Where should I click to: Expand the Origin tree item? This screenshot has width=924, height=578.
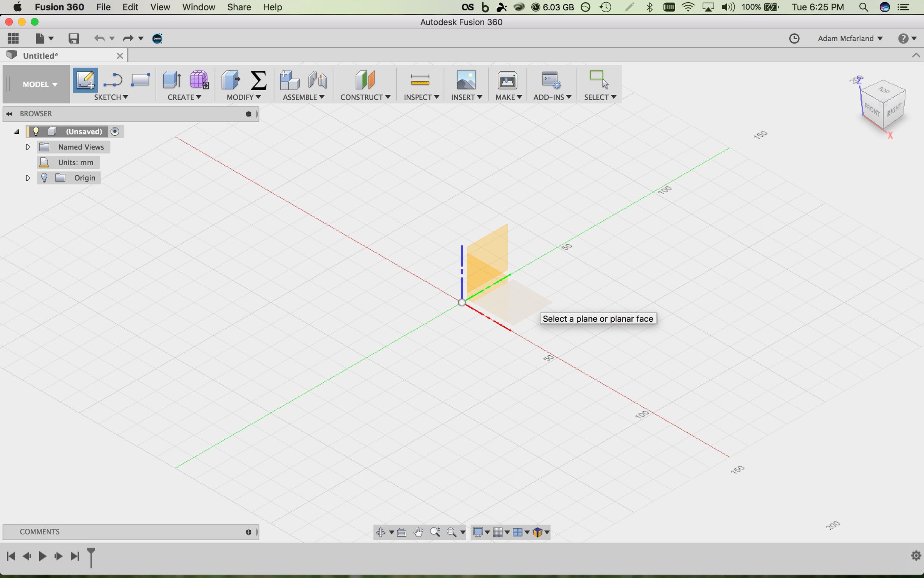coord(28,178)
